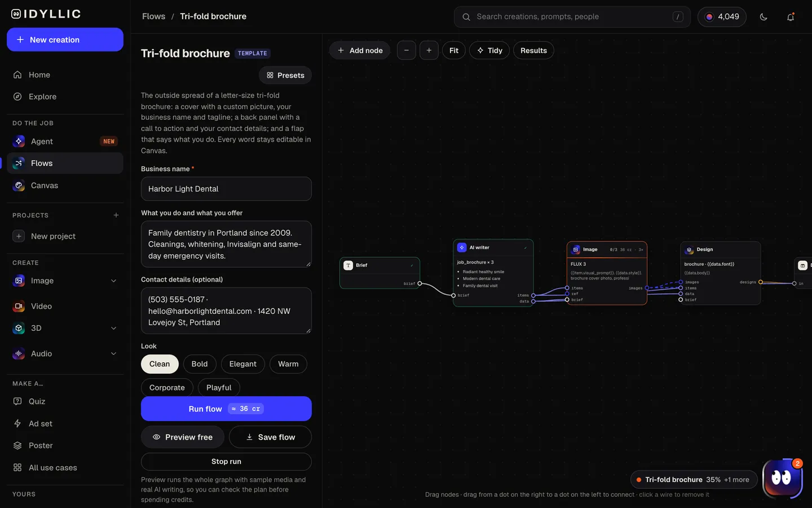Stop the current run
The height and width of the screenshot is (508, 812).
(x=226, y=461)
